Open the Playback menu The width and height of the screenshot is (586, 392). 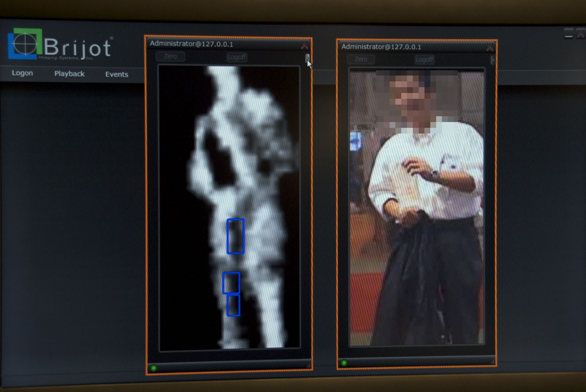click(x=69, y=73)
